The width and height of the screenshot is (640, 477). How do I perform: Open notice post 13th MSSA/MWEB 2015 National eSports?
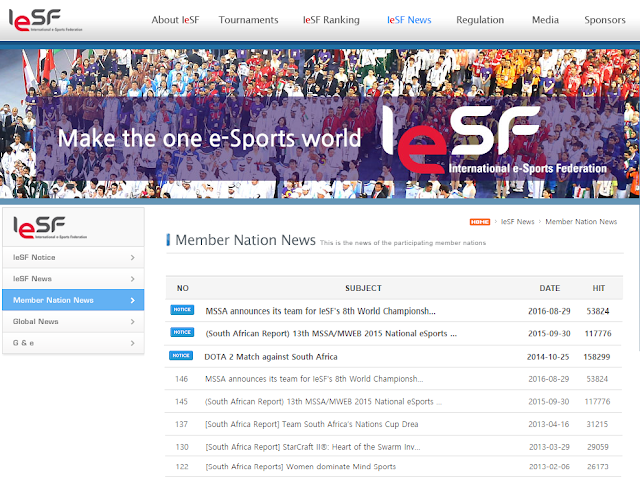331,333
